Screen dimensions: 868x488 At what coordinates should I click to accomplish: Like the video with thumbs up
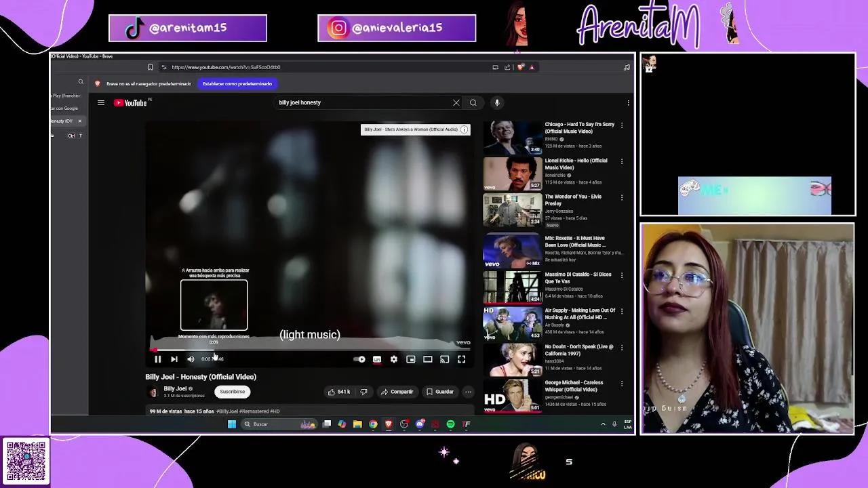pyautogui.click(x=339, y=392)
